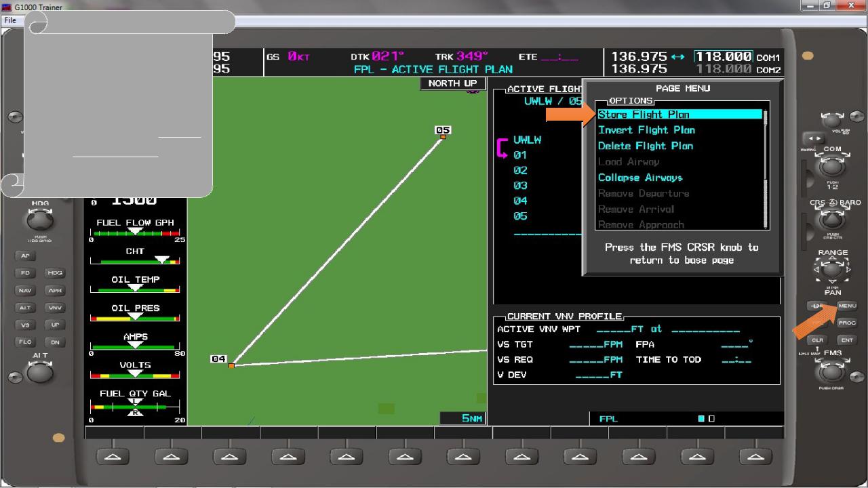Minimize the G1000 Trainer window

tap(810, 5)
